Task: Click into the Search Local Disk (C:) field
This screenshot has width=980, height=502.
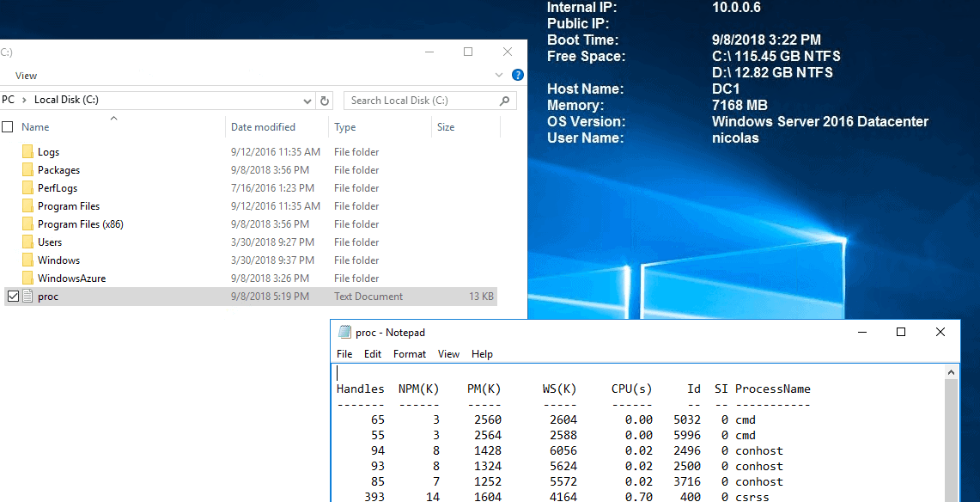Action: tap(421, 101)
